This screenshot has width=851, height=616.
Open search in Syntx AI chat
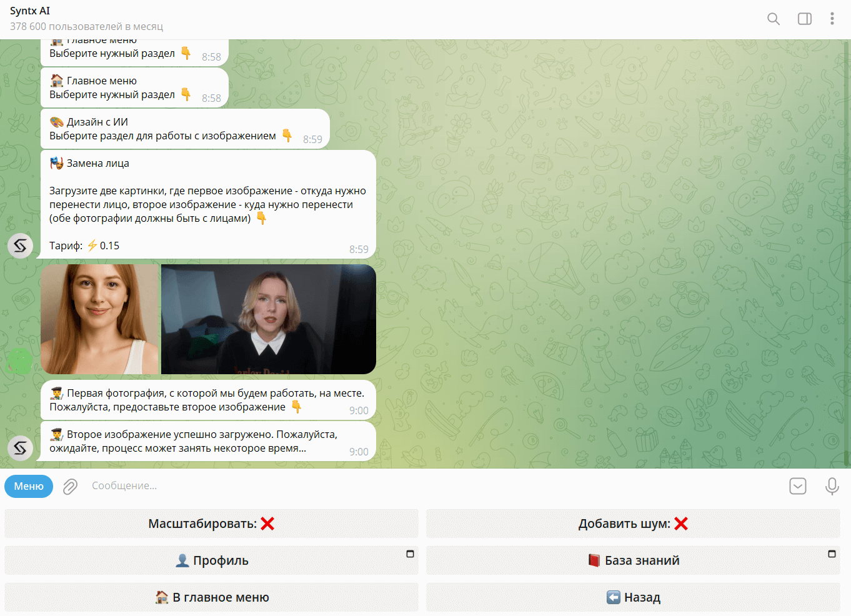[x=774, y=19]
